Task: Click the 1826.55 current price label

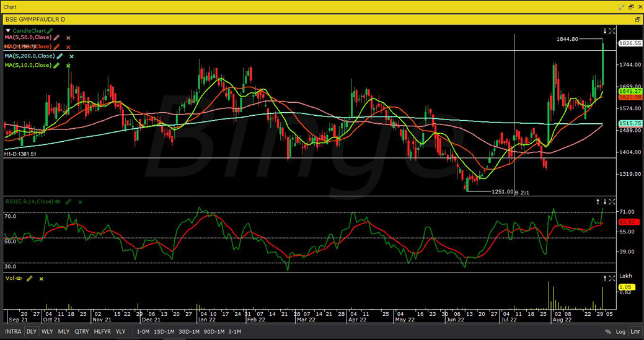Action: tap(630, 43)
